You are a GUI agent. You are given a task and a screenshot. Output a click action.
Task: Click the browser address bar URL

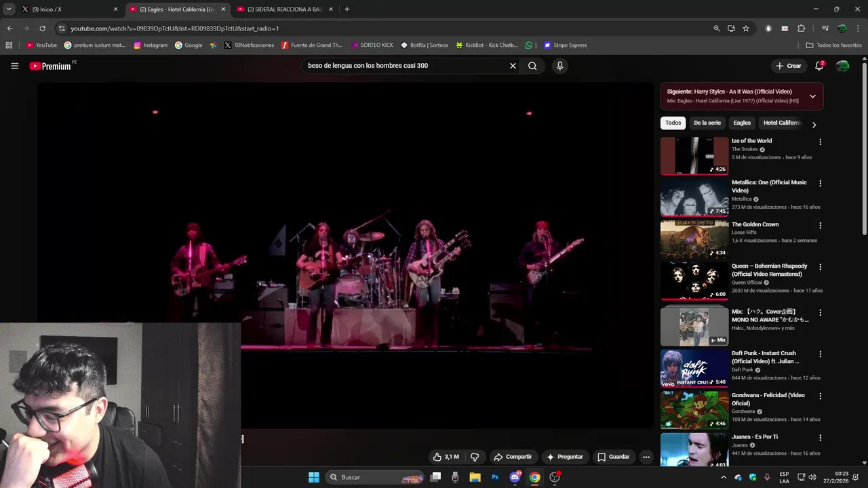tap(175, 28)
